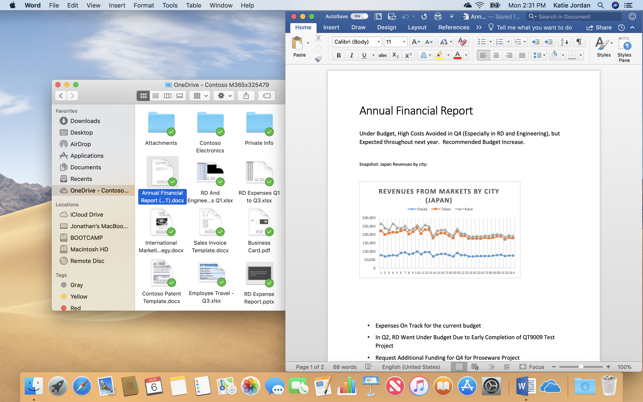
Task: Switch Finder to icon view
Action: pyautogui.click(x=143, y=96)
